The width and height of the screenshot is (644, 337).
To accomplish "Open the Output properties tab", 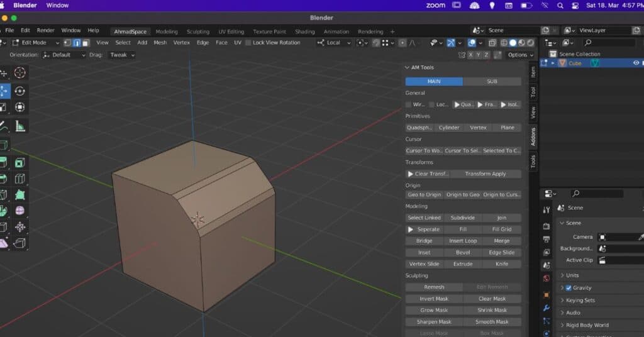I will (x=547, y=240).
